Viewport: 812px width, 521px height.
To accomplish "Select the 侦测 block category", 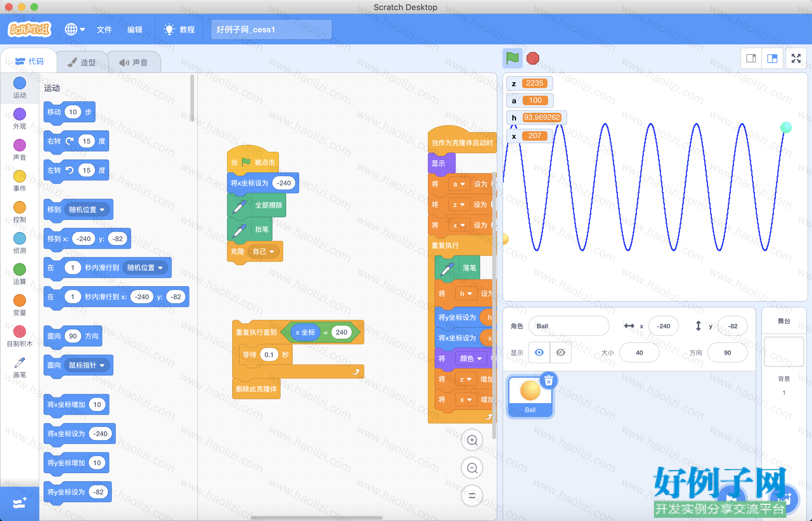I will (x=19, y=243).
